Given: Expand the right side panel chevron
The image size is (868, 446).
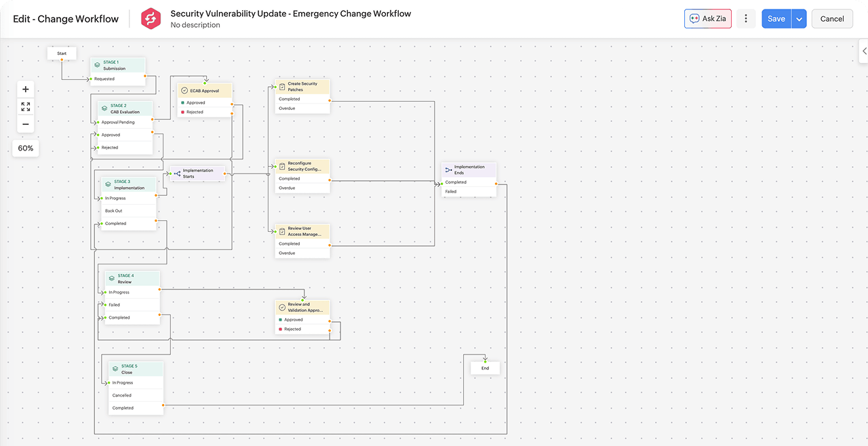Looking at the screenshot, I should 864,52.
